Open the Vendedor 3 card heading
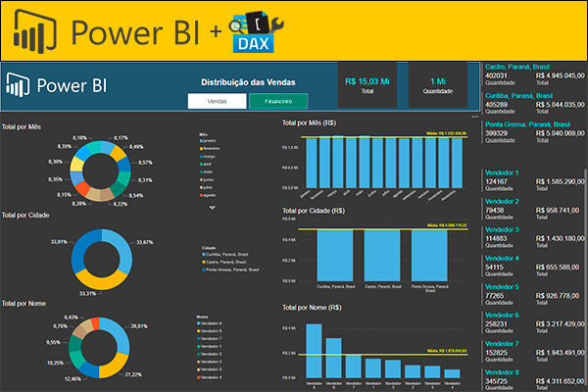The height and width of the screenshot is (392, 588). [502, 229]
